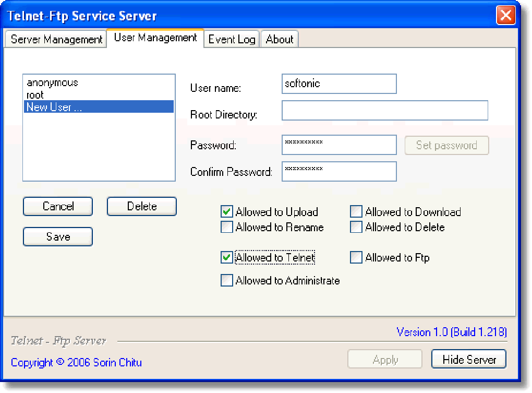The width and height of the screenshot is (532, 393).
Task: Click the User name field showing softonic
Action: pos(339,84)
